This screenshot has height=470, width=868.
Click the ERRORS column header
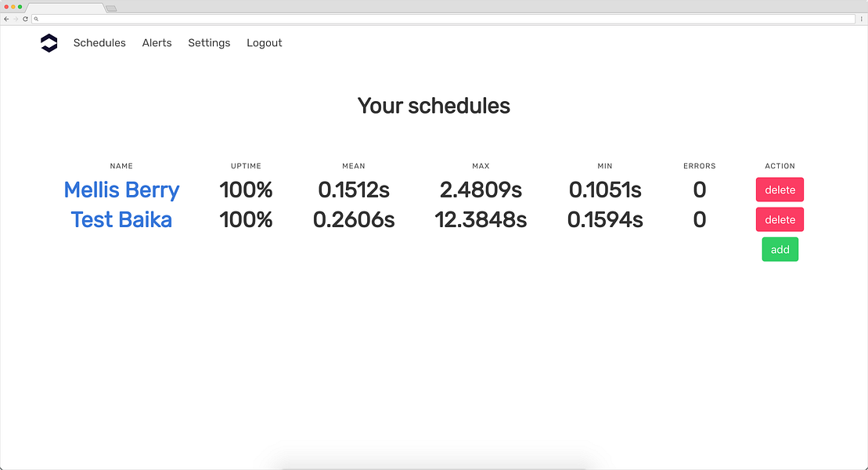tap(699, 166)
